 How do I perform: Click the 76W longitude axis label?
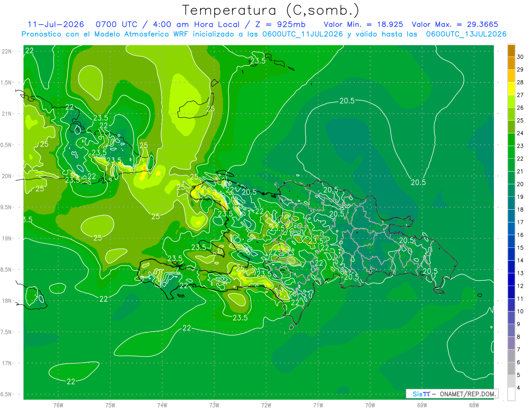pyautogui.click(x=58, y=405)
